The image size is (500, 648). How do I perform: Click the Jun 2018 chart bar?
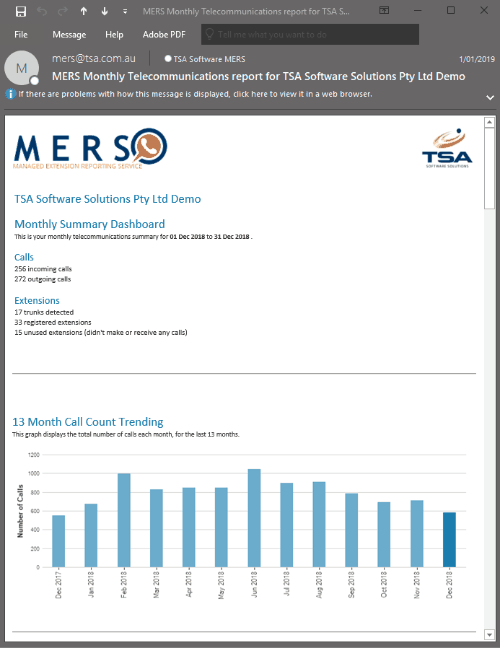tap(254, 518)
